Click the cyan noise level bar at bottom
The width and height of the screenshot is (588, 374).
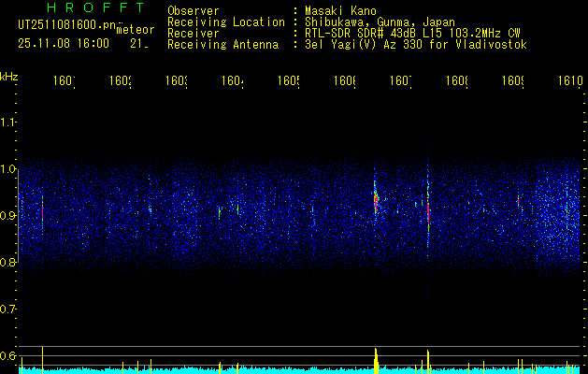click(300, 370)
